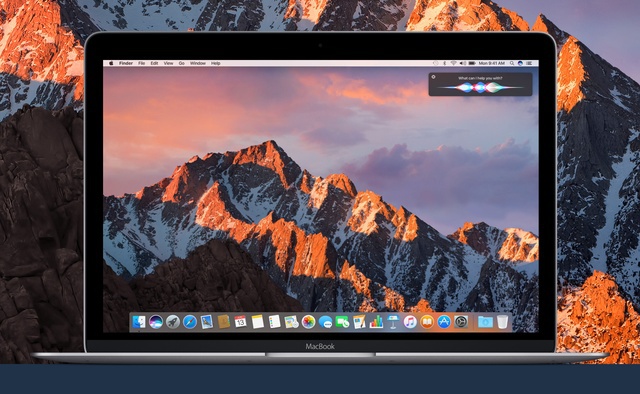The height and width of the screenshot is (394, 640).
Task: Toggle Notification Center from menu bar
Action: click(x=529, y=63)
